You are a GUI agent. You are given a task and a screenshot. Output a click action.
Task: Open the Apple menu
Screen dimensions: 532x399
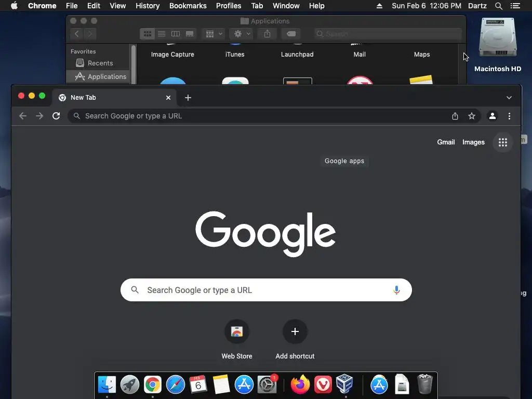[x=14, y=5]
